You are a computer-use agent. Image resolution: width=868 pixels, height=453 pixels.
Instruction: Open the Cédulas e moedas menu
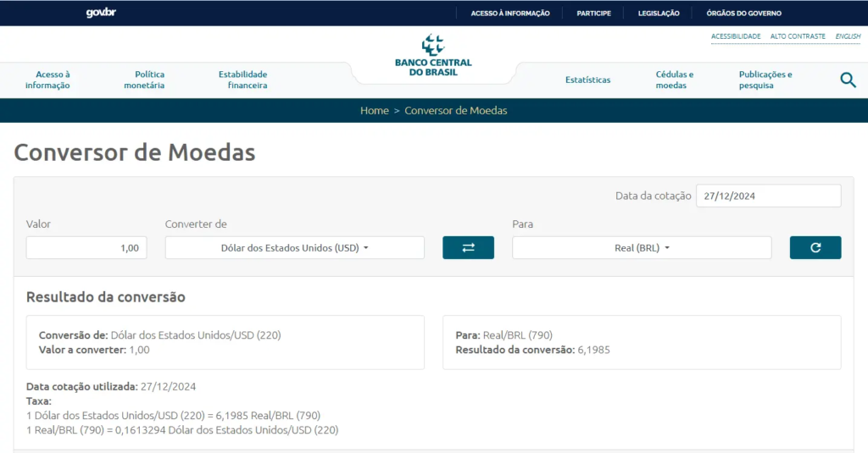(x=675, y=80)
